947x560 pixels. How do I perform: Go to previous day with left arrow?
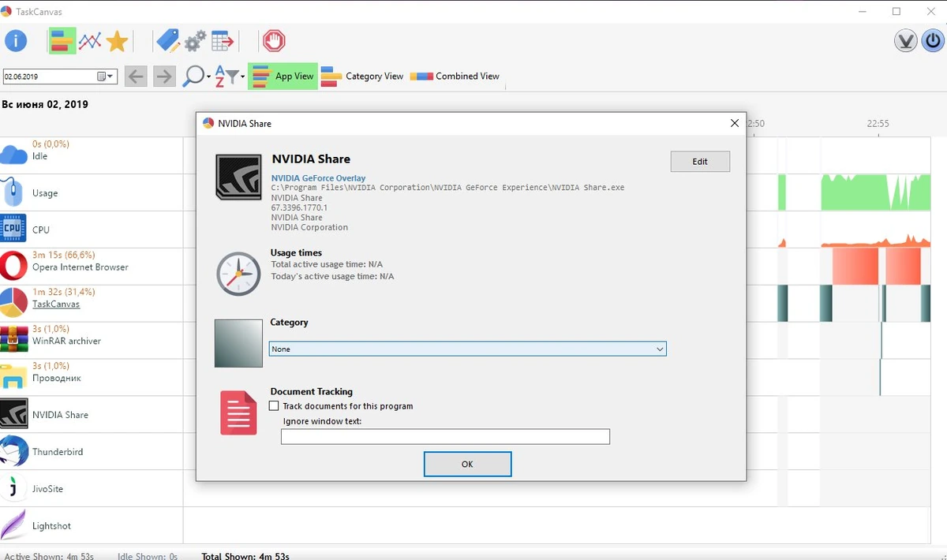(x=136, y=77)
